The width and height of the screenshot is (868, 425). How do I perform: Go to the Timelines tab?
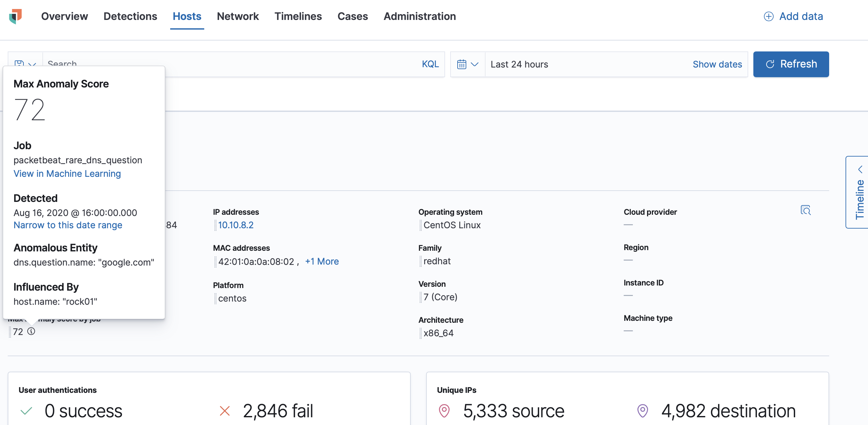(298, 16)
